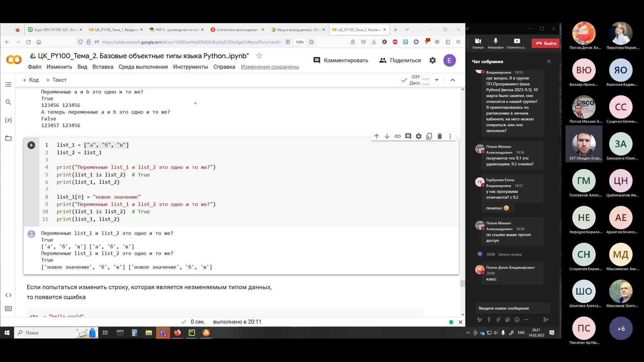
Task: Reload the page in Firefox
Action: click(29, 42)
